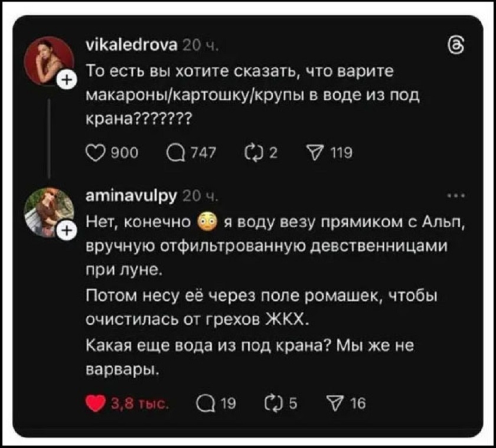496x448 pixels.
Task: View aminavulpy's profile picture
Action: [50, 208]
